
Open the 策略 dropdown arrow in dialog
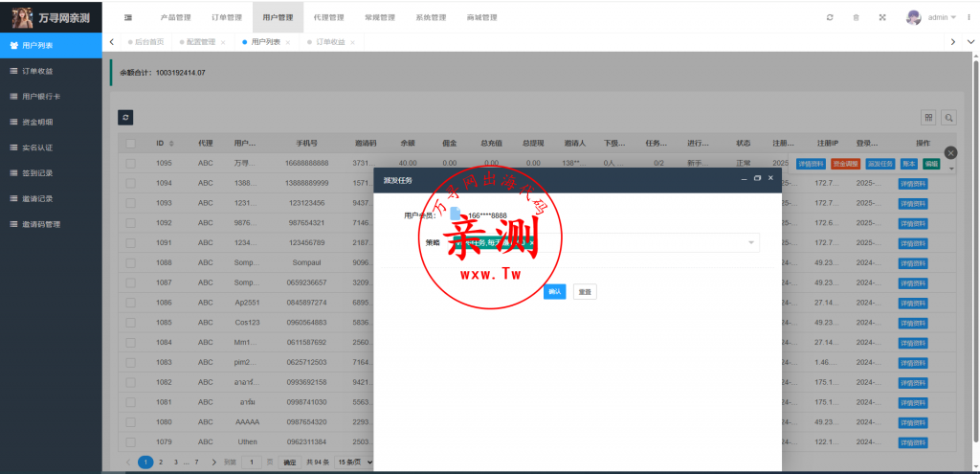(751, 242)
